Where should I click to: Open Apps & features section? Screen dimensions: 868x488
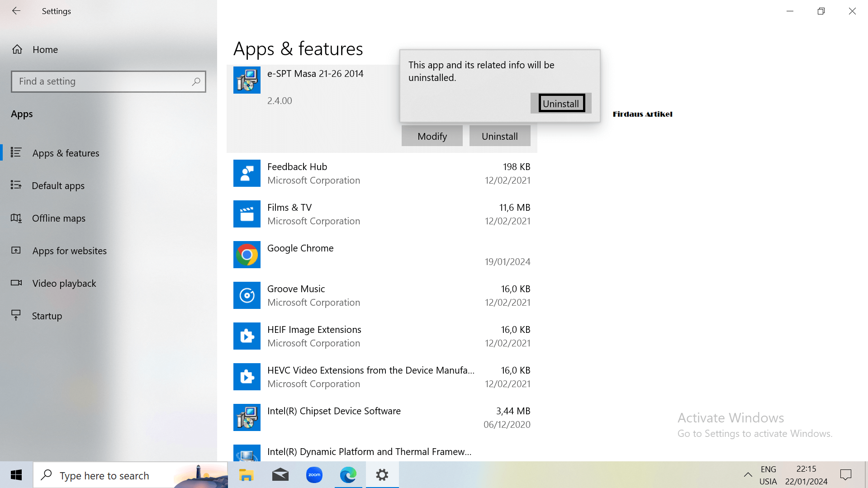click(66, 153)
